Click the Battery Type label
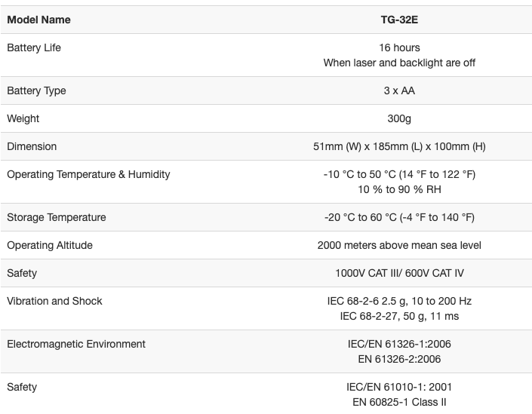 point(36,90)
